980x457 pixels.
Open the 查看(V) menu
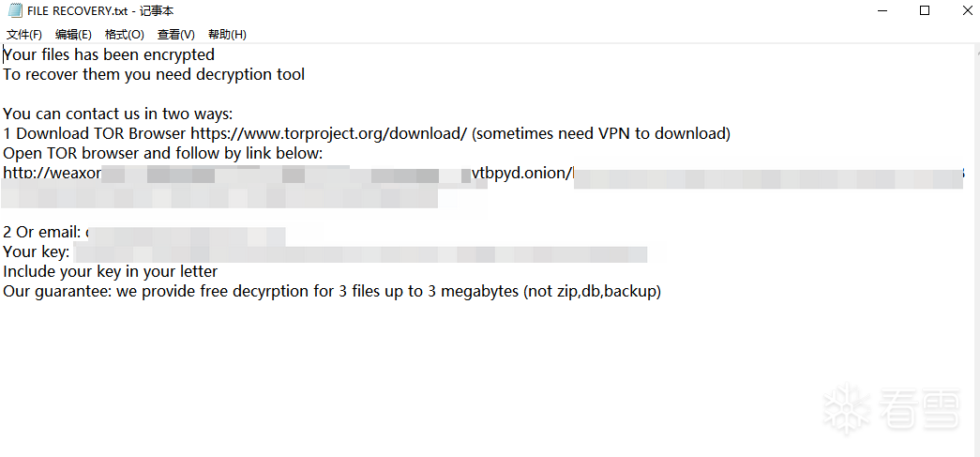(175, 35)
